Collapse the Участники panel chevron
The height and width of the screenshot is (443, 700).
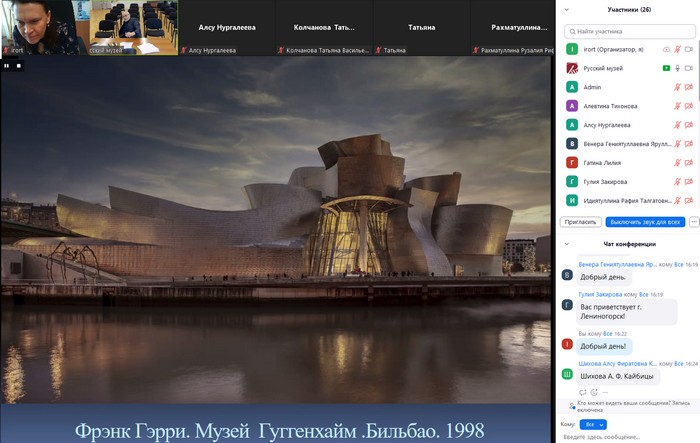[x=567, y=9]
